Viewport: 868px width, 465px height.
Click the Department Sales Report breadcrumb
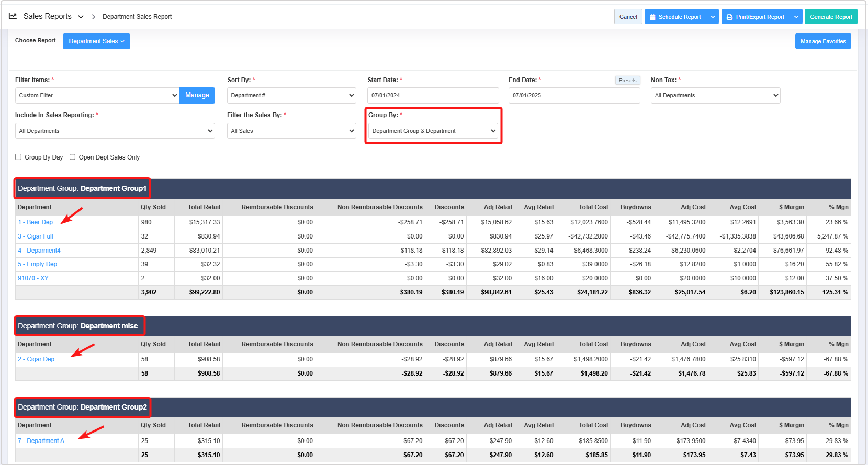[137, 17]
